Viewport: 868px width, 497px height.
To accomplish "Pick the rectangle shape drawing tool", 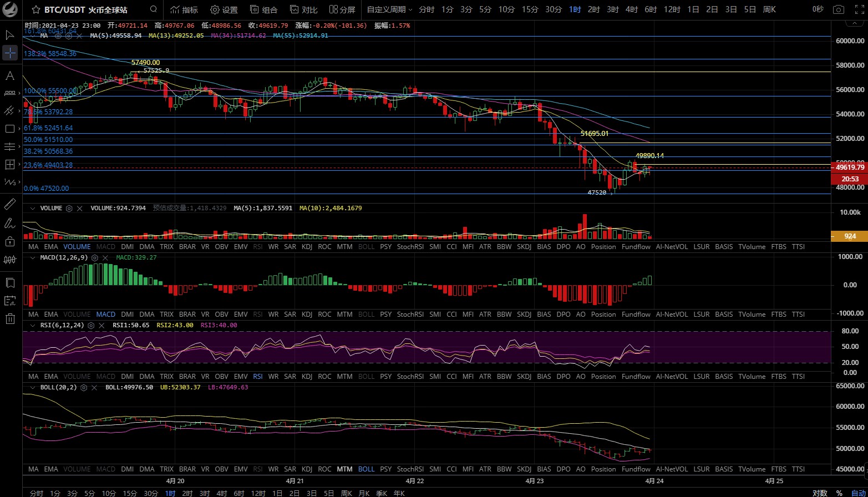I will pos(10,129).
